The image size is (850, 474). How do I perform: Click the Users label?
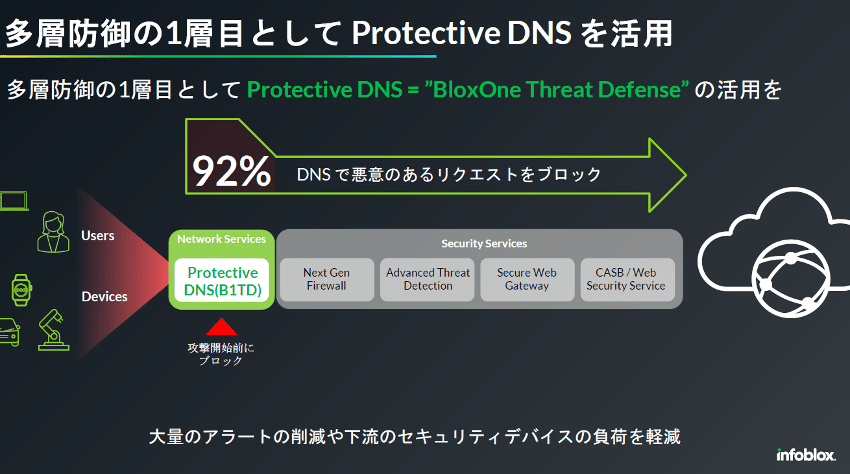point(98,236)
